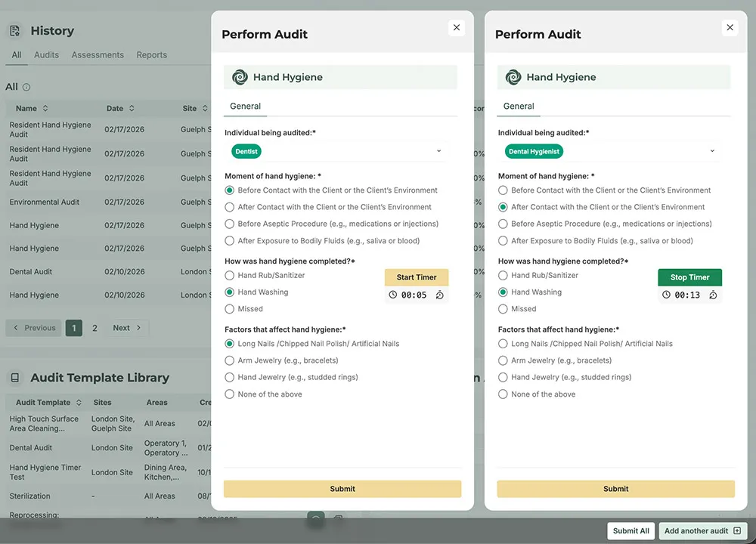This screenshot has height=544, width=756.
Task: Click the Audit Template Library icon
Action: [14, 377]
